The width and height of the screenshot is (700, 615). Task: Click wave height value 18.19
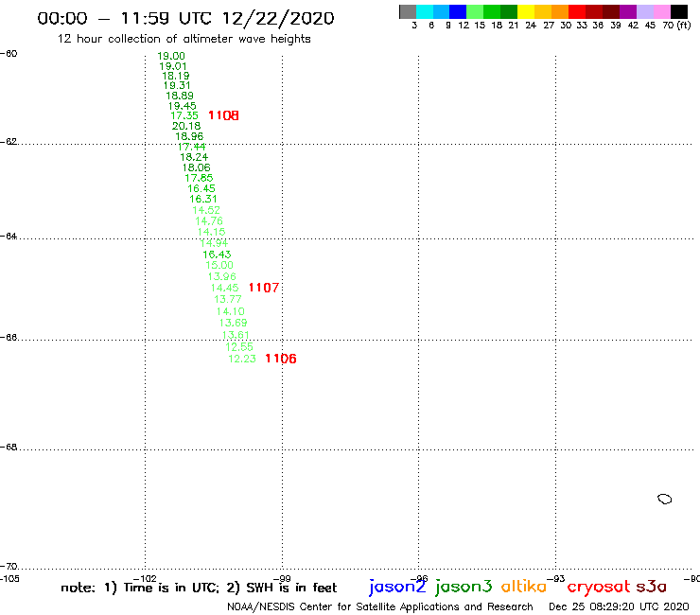[175, 76]
